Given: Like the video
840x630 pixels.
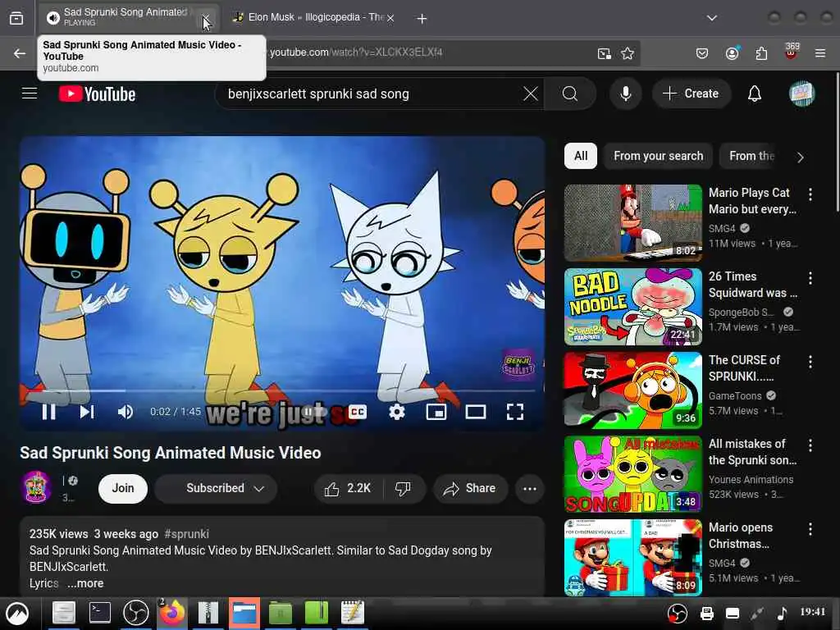Looking at the screenshot, I should coord(348,488).
